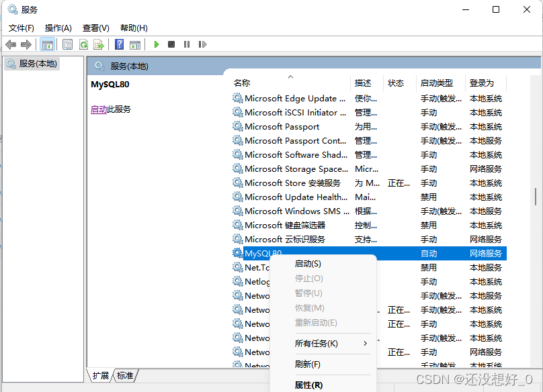Image resolution: width=543 pixels, height=392 pixels.
Task: Click the 服务(本地) header of the right pane
Action: pyautogui.click(x=129, y=66)
